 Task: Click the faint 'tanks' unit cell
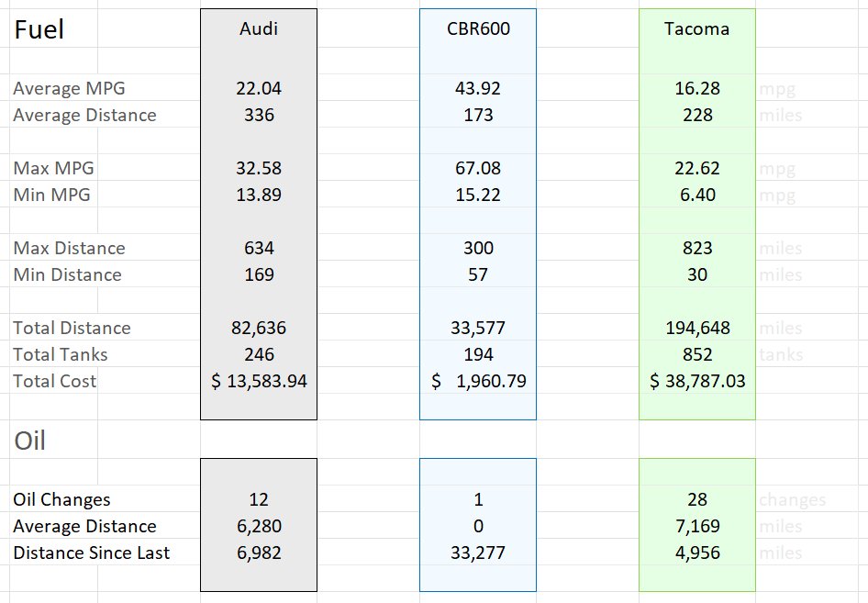[781, 354]
